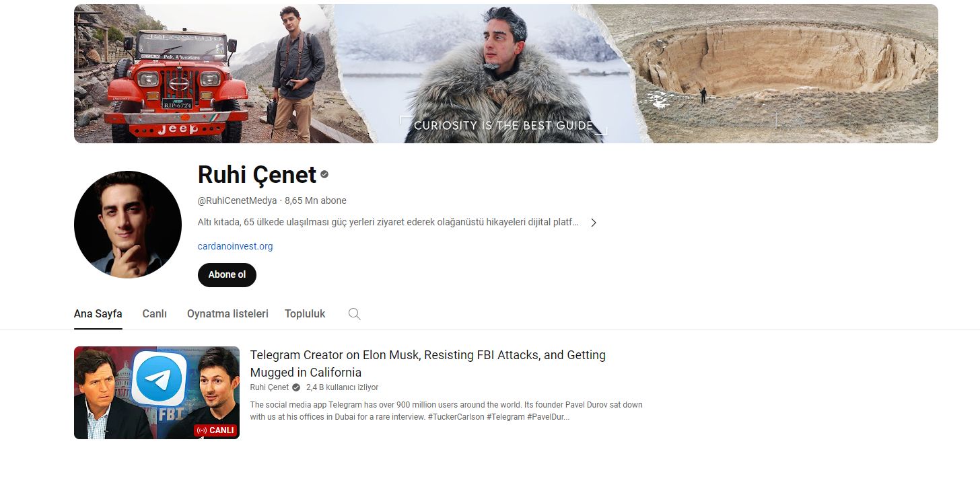Open the Telegram Creator video title
980x495 pixels.
(x=427, y=363)
